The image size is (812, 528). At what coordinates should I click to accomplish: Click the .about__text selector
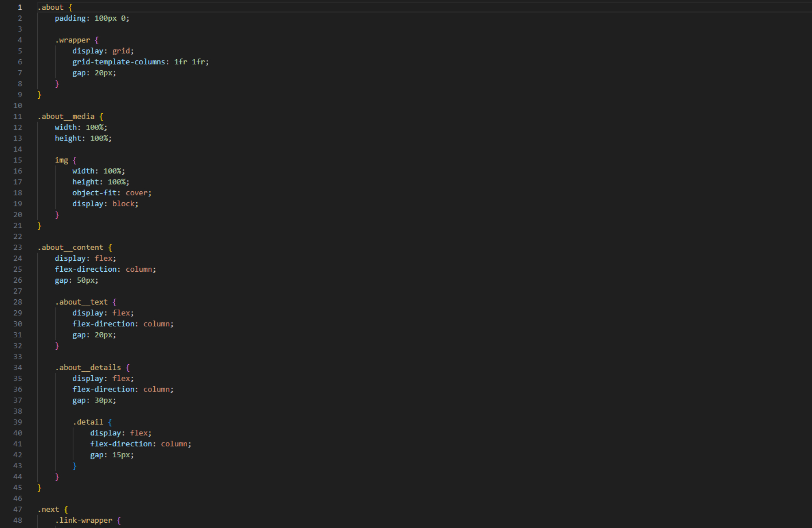point(82,302)
